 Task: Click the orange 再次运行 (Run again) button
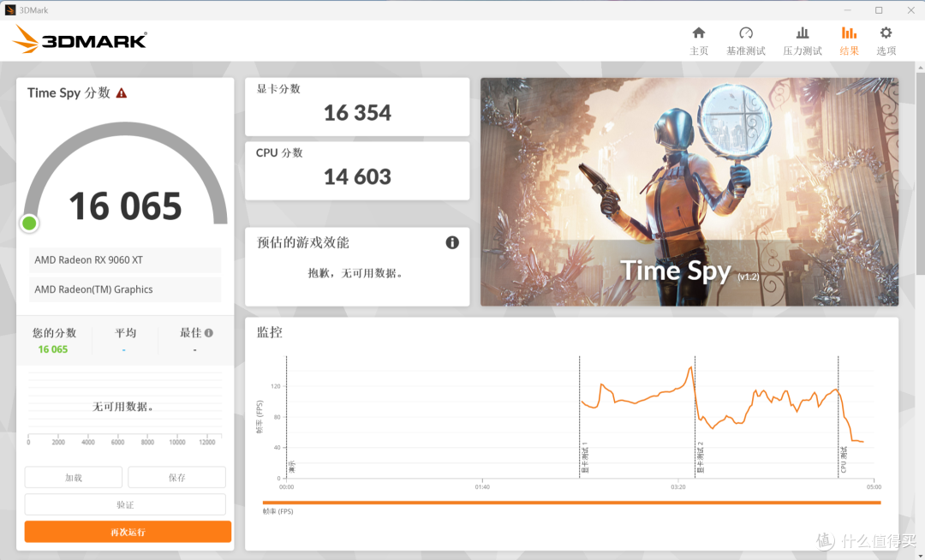tap(128, 532)
